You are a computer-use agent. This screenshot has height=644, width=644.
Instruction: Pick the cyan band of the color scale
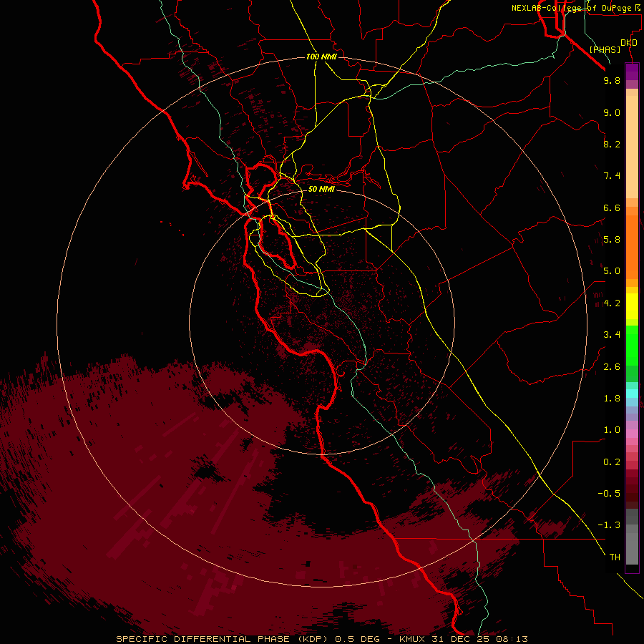click(632, 394)
